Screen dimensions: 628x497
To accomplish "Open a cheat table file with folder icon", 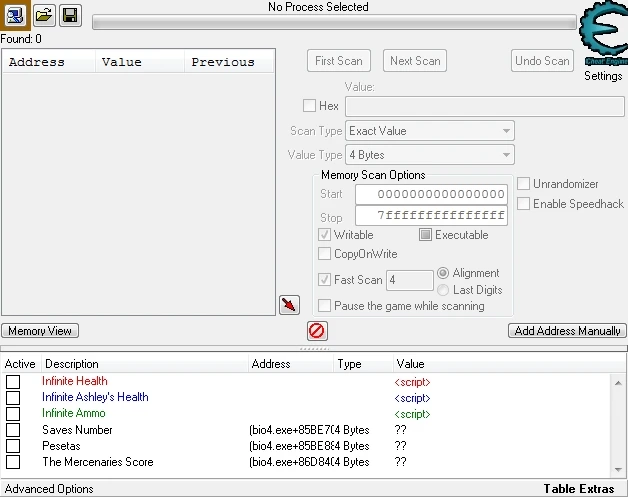I will (44, 16).
